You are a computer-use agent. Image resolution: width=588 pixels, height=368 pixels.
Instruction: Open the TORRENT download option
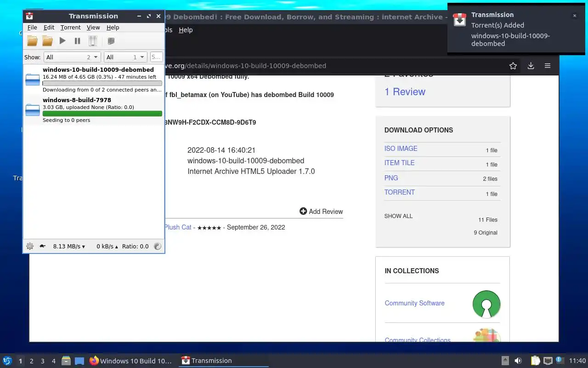tap(400, 192)
